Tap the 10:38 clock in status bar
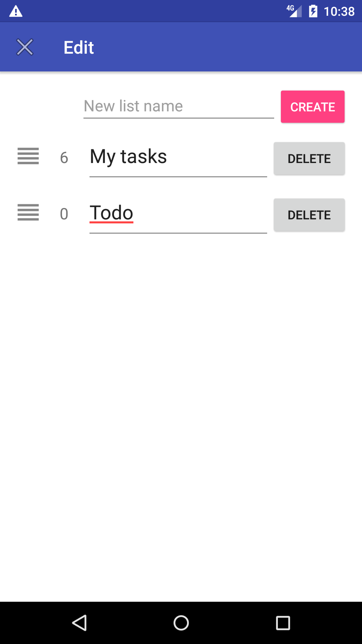Image resolution: width=362 pixels, height=644 pixels. click(339, 11)
